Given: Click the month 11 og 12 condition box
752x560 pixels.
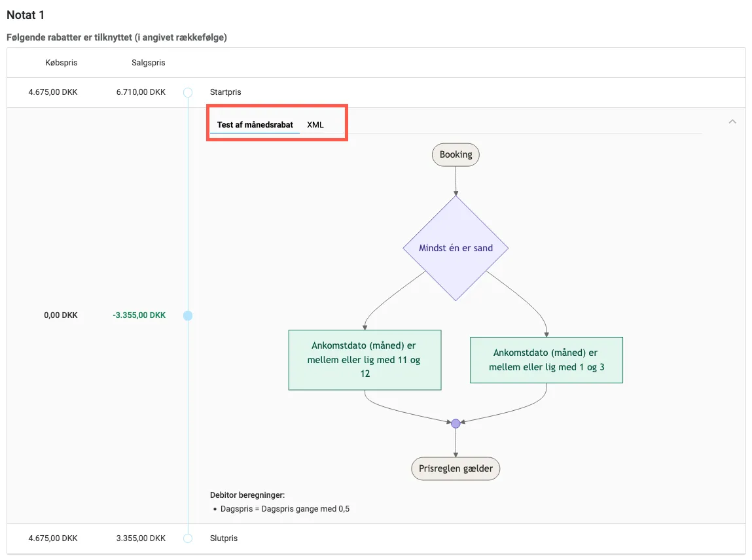Looking at the screenshot, I should (x=365, y=360).
